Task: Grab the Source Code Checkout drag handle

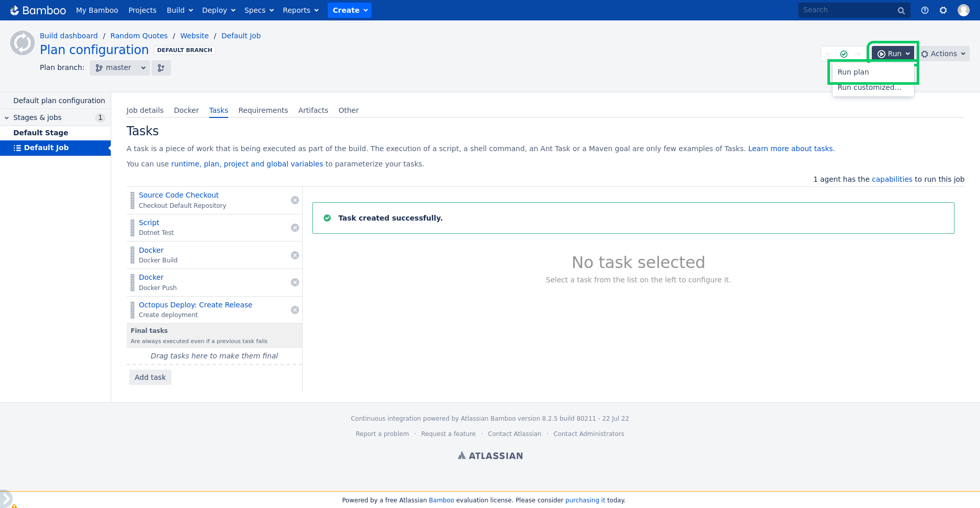Action: tap(133, 200)
